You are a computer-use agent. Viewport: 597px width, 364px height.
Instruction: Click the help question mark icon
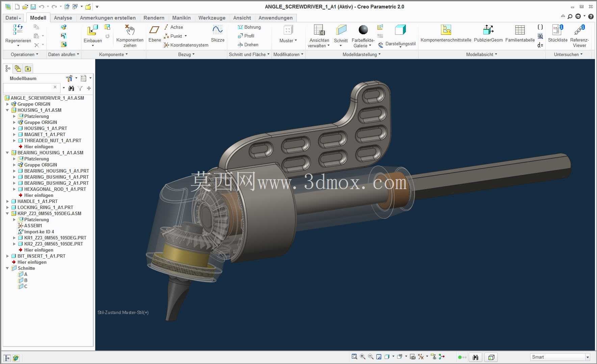pyautogui.click(x=591, y=16)
